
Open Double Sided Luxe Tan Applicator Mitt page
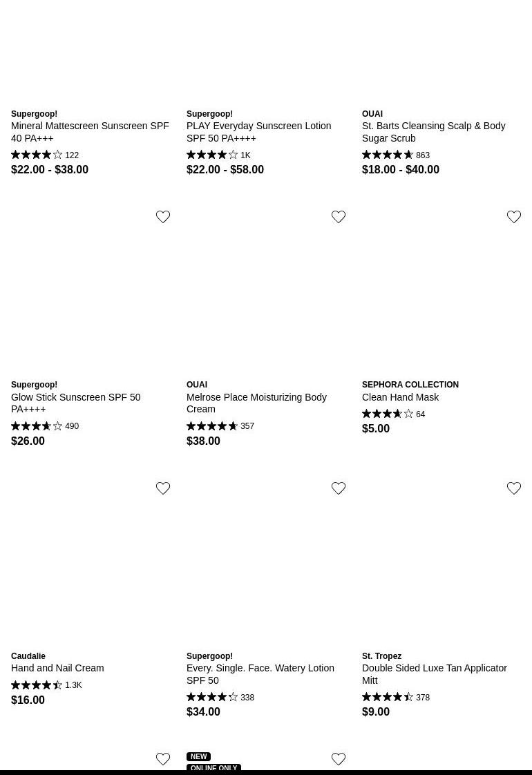[x=434, y=674]
